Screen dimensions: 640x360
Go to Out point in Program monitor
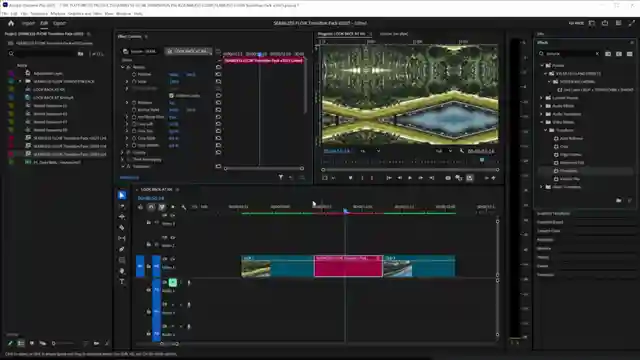(431, 178)
